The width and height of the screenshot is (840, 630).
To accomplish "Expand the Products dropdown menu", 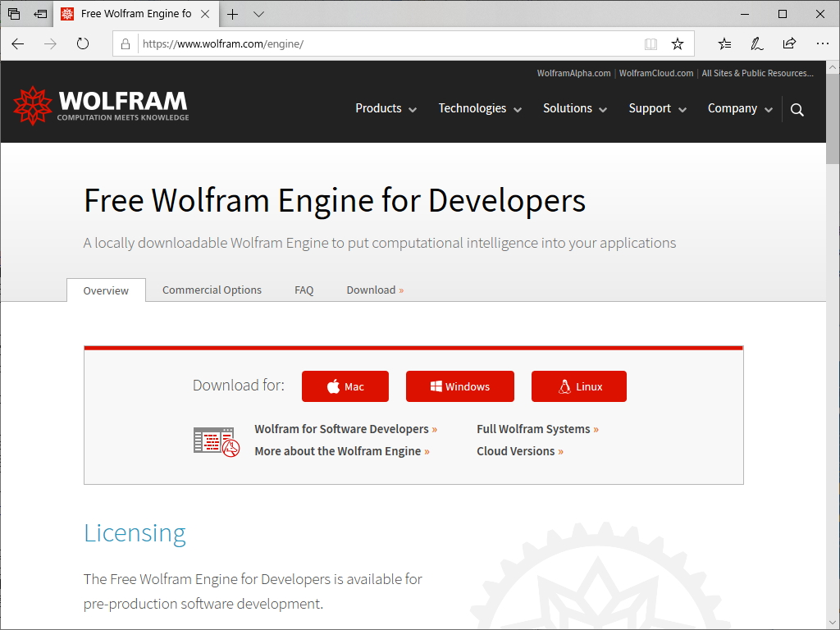I will [385, 108].
